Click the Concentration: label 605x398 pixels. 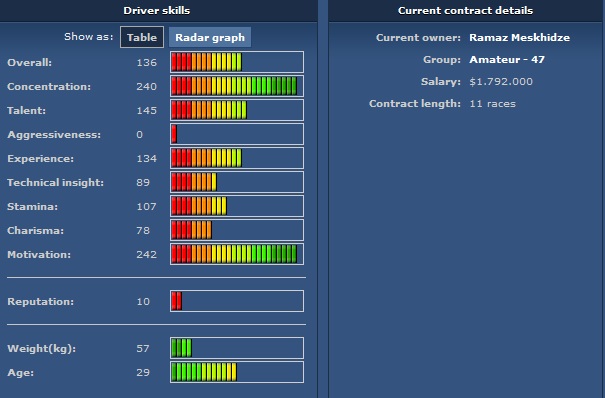[x=49, y=86]
